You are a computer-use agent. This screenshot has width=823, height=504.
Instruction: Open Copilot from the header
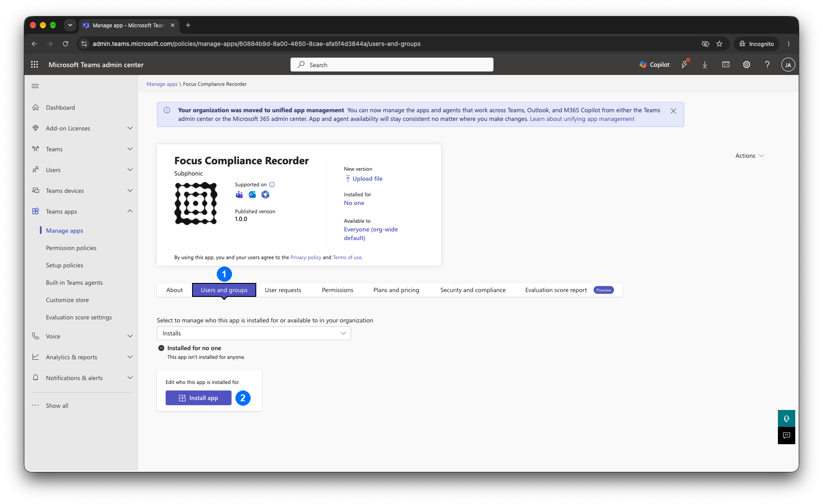click(654, 65)
